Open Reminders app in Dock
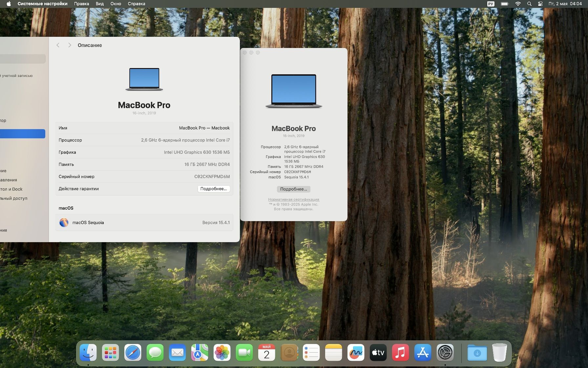The width and height of the screenshot is (588, 368). (311, 353)
